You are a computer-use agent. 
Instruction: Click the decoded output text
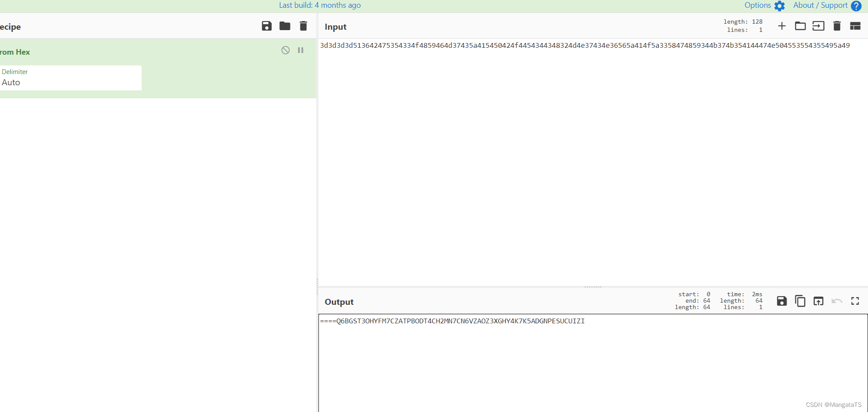tap(452, 321)
